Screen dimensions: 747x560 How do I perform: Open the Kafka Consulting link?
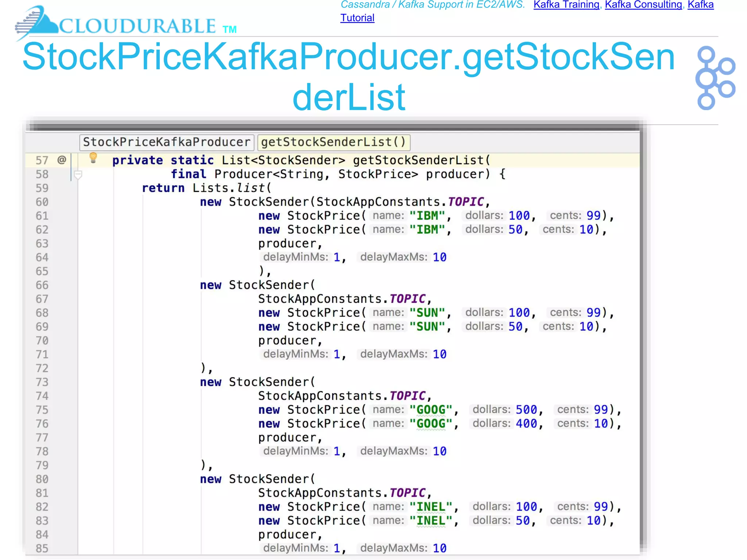point(643,5)
